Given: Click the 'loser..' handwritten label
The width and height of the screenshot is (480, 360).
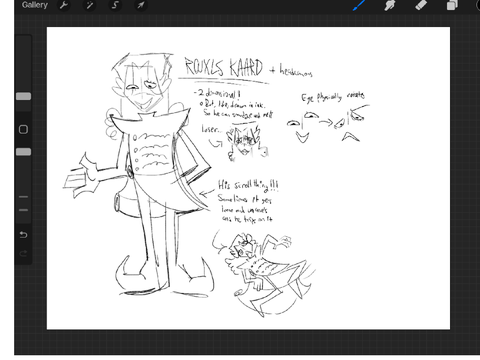Looking at the screenshot, I should (x=211, y=129).
